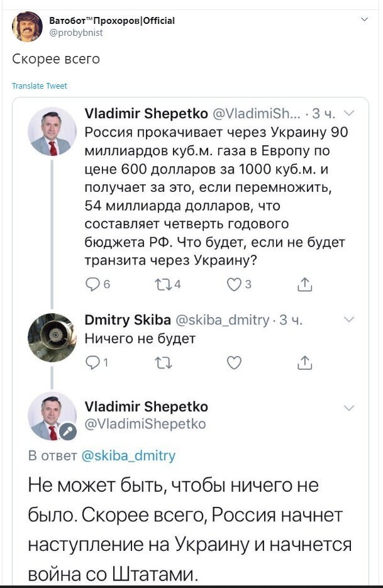
Task: Retweet Vladimir Shepetko's gas transit tweet
Action: click(164, 285)
